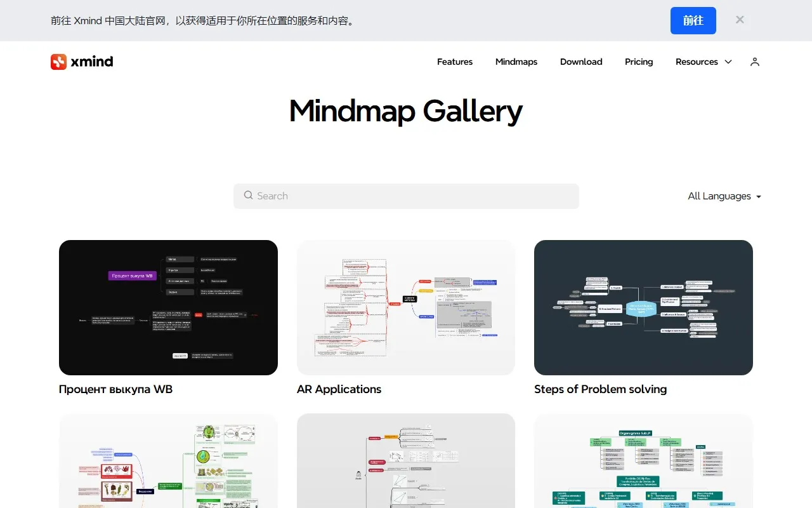Open the Download page
The height and width of the screenshot is (508, 812).
pos(580,62)
